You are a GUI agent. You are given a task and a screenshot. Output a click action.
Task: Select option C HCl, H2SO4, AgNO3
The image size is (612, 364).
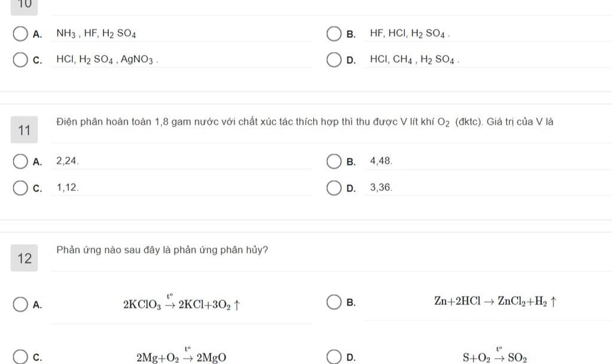(x=20, y=60)
